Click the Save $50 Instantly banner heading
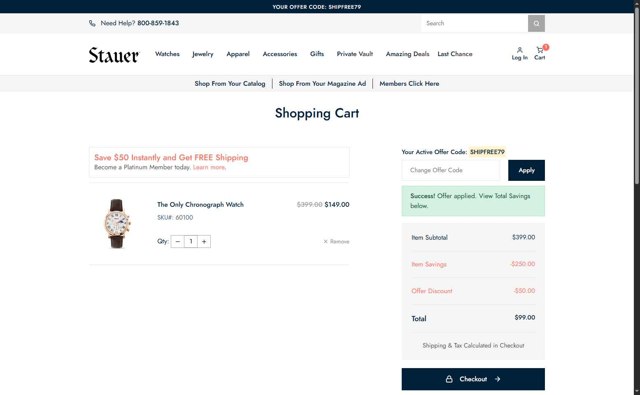 (171, 158)
